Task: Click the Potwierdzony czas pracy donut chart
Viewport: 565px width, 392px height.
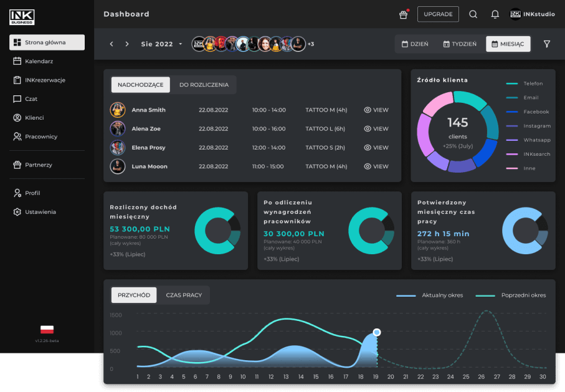Action: pyautogui.click(x=525, y=231)
